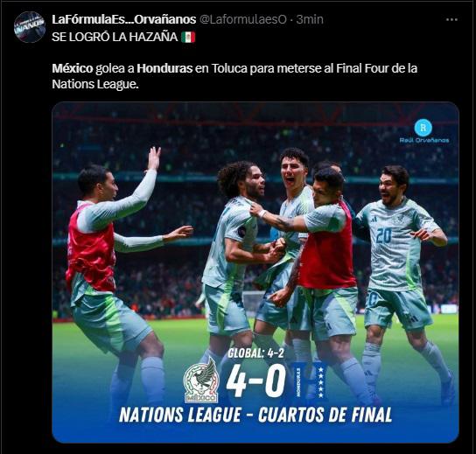The width and height of the screenshot is (476, 454).
Task: Click the Honduras flag badge
Action: (310, 381)
